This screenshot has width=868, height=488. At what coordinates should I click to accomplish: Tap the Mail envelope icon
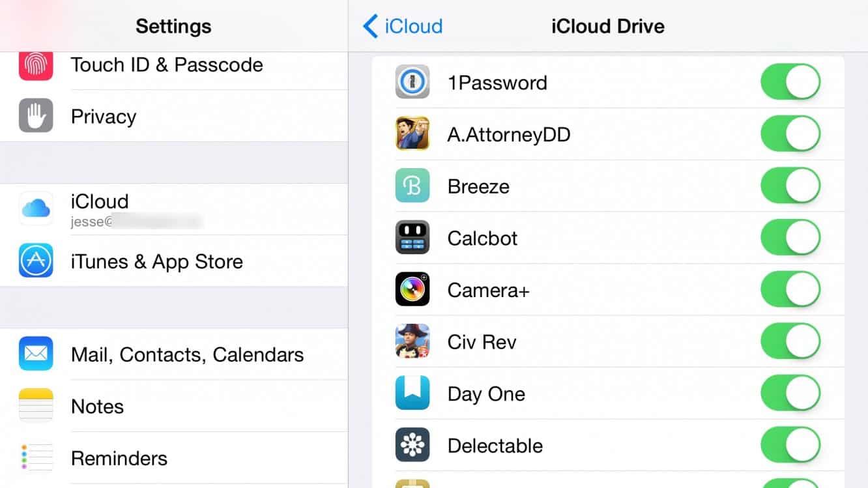click(x=36, y=354)
